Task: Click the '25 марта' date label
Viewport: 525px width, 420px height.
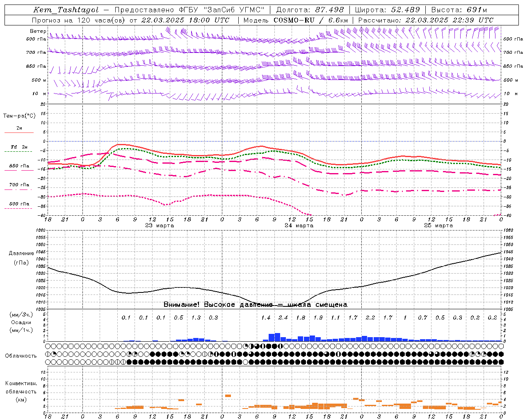Action: click(x=438, y=226)
